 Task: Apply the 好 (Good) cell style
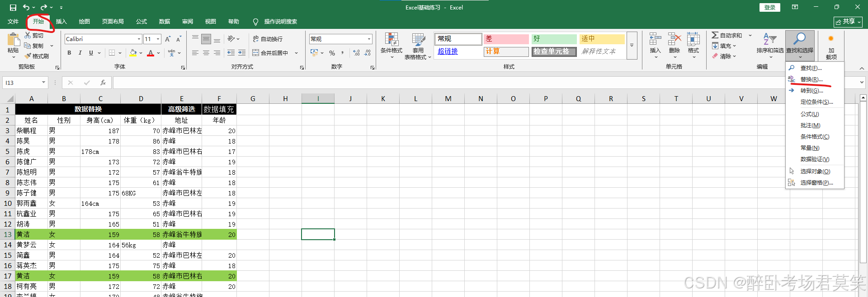[x=554, y=39]
